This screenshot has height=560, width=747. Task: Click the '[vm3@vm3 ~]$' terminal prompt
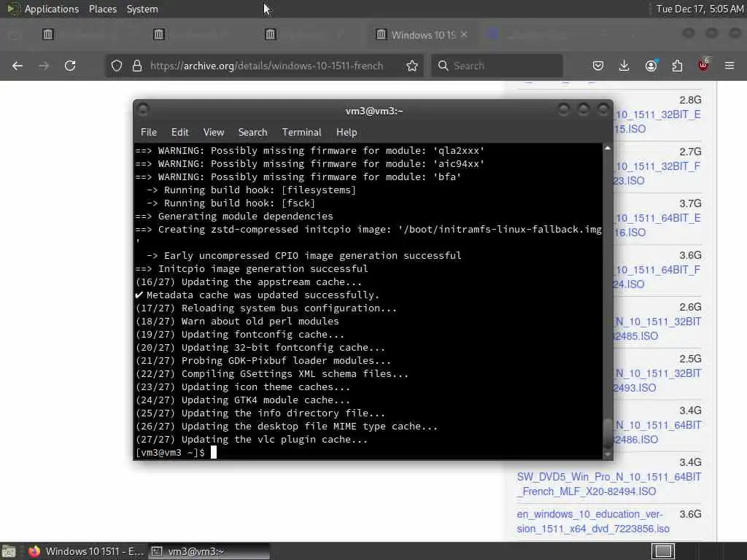170,453
